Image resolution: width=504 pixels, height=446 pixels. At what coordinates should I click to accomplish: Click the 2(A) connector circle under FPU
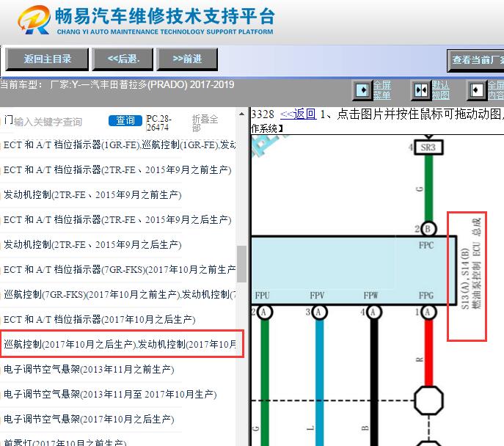(264, 312)
